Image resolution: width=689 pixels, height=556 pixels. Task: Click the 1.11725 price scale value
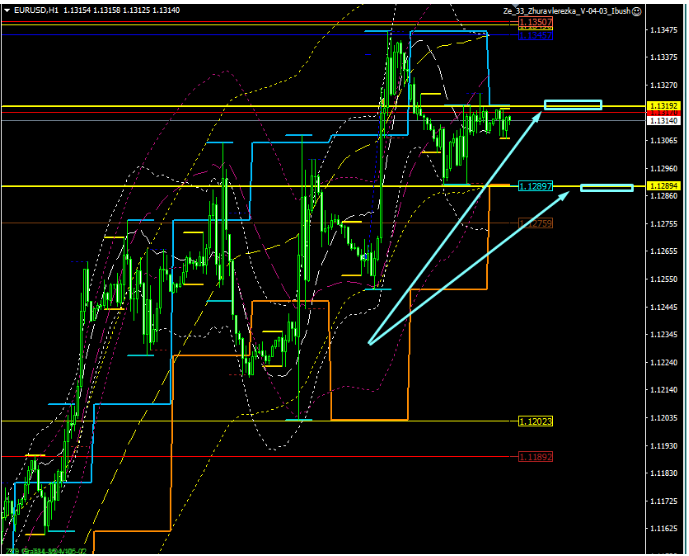[x=664, y=501]
